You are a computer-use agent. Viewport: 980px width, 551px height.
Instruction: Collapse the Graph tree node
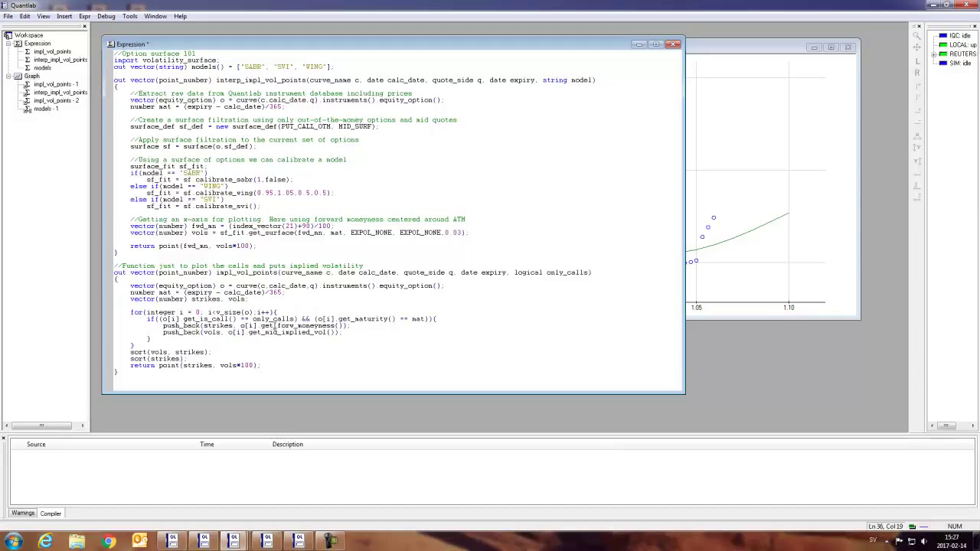tap(8, 77)
